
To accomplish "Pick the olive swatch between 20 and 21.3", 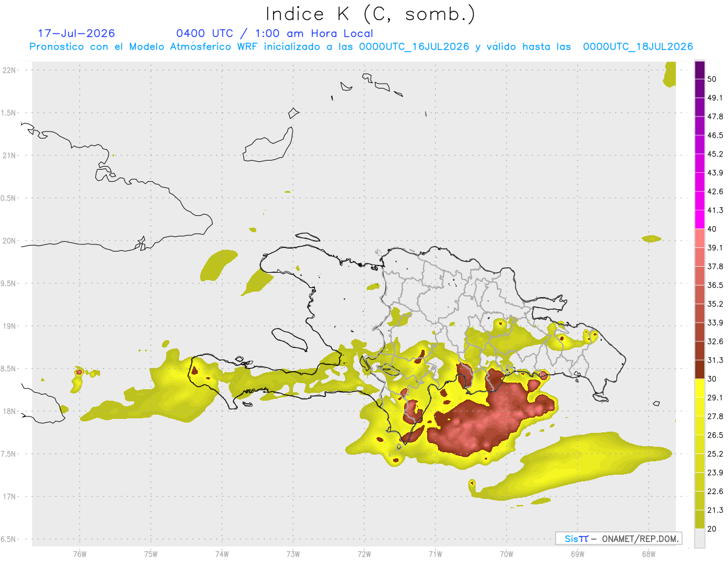I will (699, 520).
